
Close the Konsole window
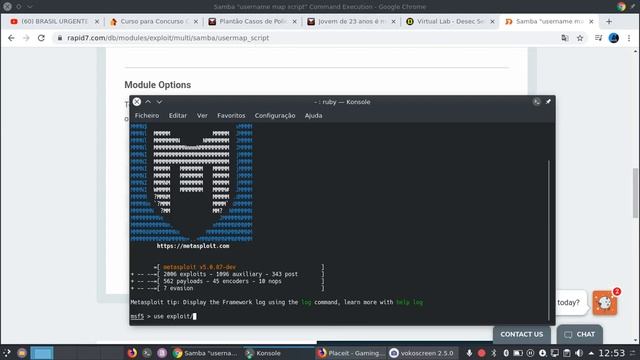[137, 102]
